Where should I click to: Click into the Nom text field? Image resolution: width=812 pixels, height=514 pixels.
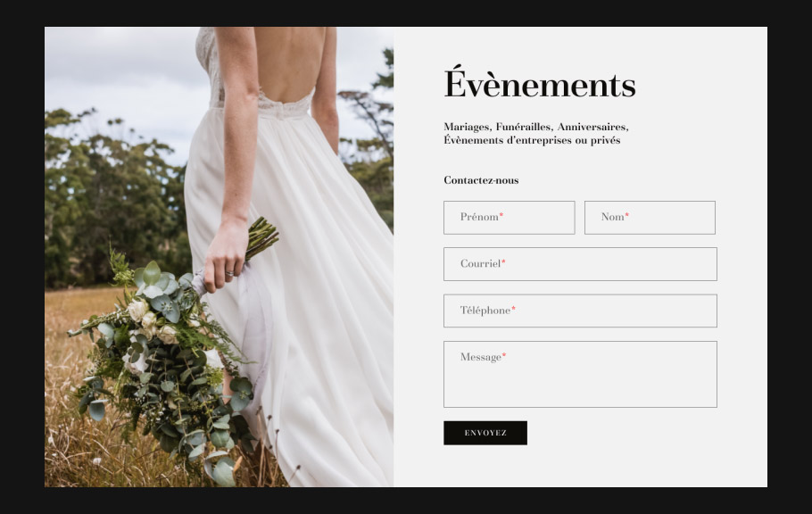(650, 218)
